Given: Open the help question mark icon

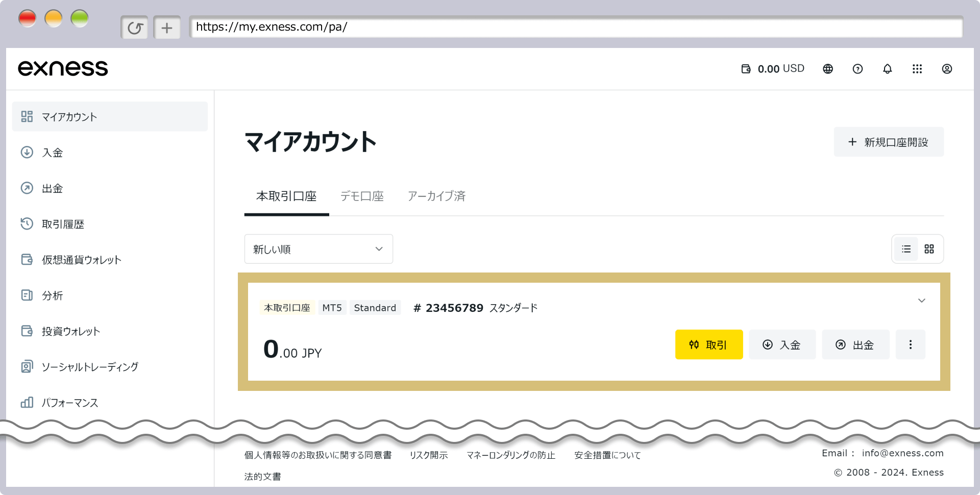Looking at the screenshot, I should pos(857,69).
